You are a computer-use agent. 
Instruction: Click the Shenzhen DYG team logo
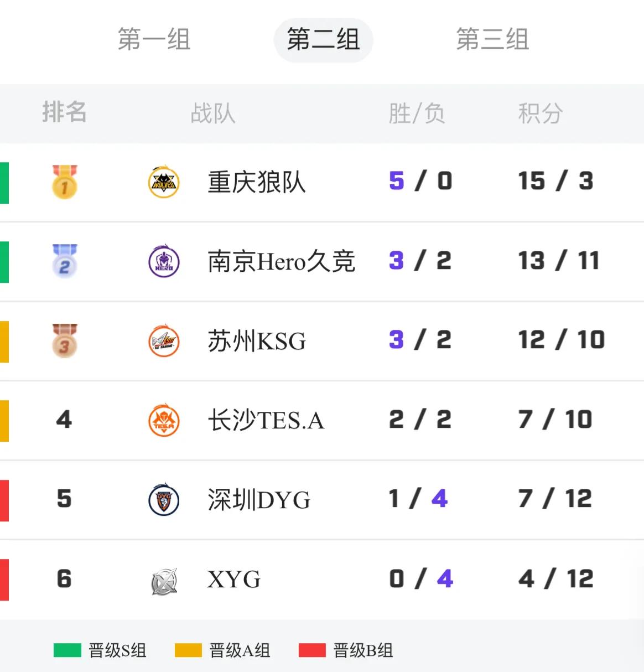tap(164, 499)
